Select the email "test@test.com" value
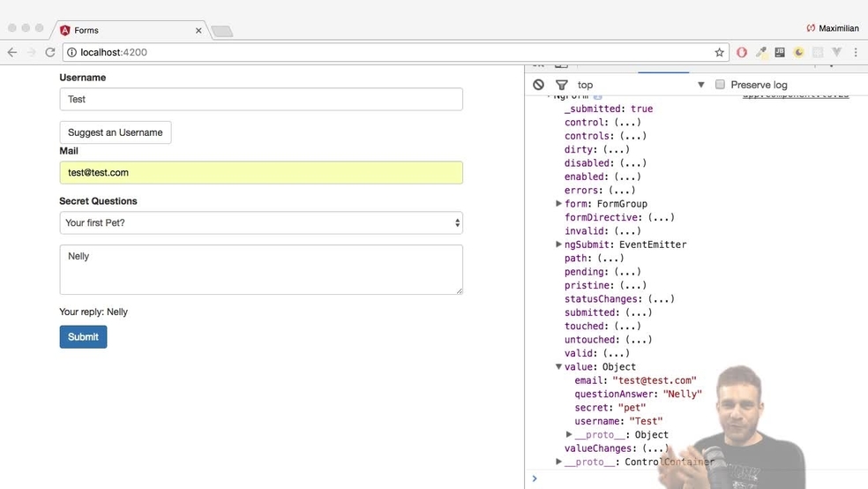Viewport: 868px width, 489px height. click(x=655, y=380)
